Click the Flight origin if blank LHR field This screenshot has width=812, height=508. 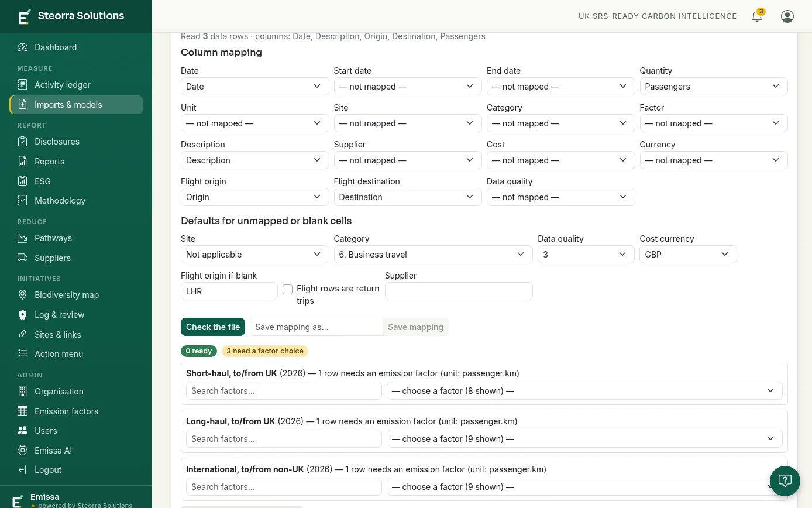coord(229,291)
